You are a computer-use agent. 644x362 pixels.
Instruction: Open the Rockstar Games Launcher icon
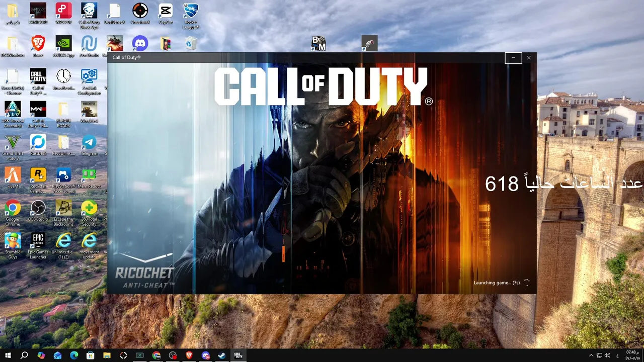[x=38, y=180]
